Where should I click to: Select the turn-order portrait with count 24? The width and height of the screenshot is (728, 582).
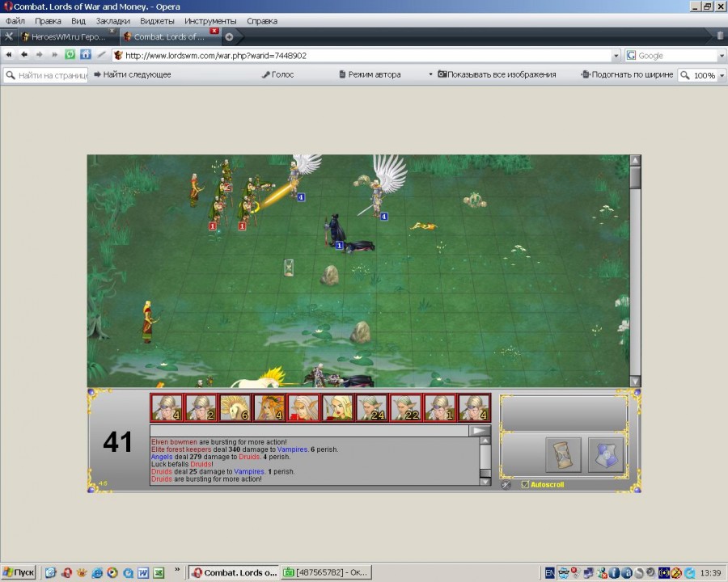pos(372,407)
